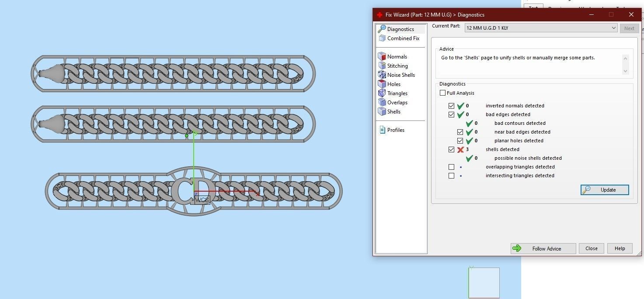This screenshot has width=644, height=299.
Task: Click green check next to bad edges detected
Action: [x=460, y=114]
